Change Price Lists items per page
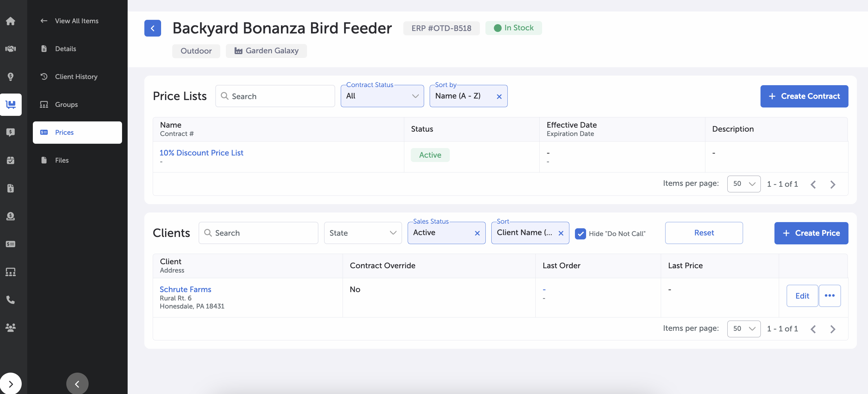 click(743, 184)
